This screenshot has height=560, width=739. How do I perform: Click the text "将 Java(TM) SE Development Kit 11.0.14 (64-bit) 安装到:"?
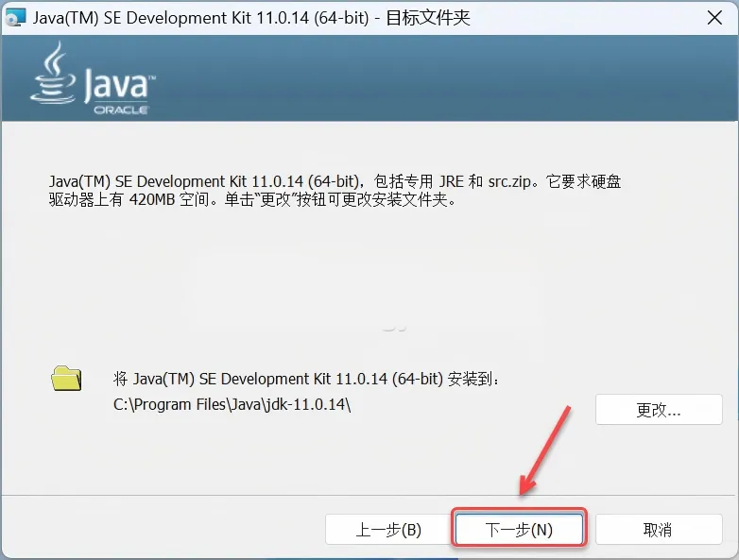pyautogui.click(x=306, y=379)
